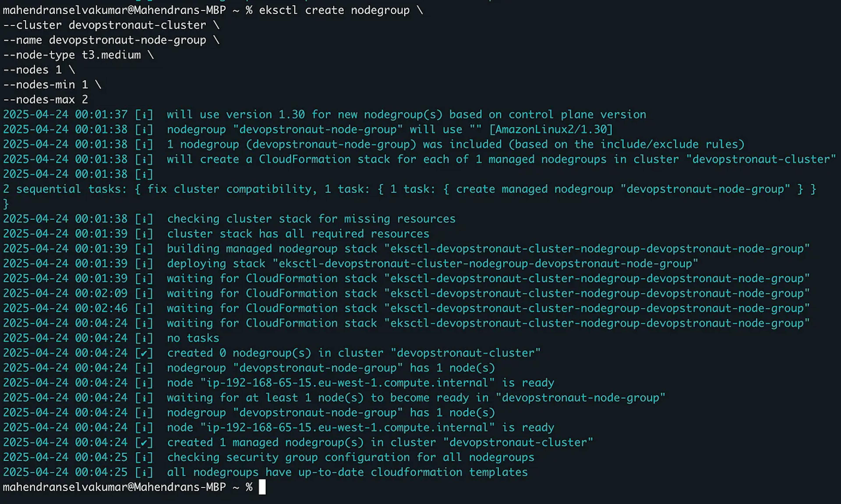
Task: Click the info icon beside 'deploying stack'
Action: coord(144,264)
